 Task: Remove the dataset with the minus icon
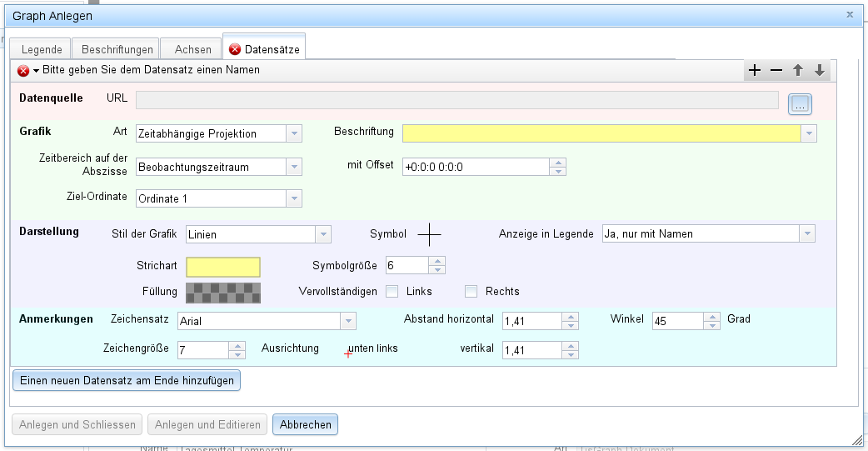pos(776,70)
